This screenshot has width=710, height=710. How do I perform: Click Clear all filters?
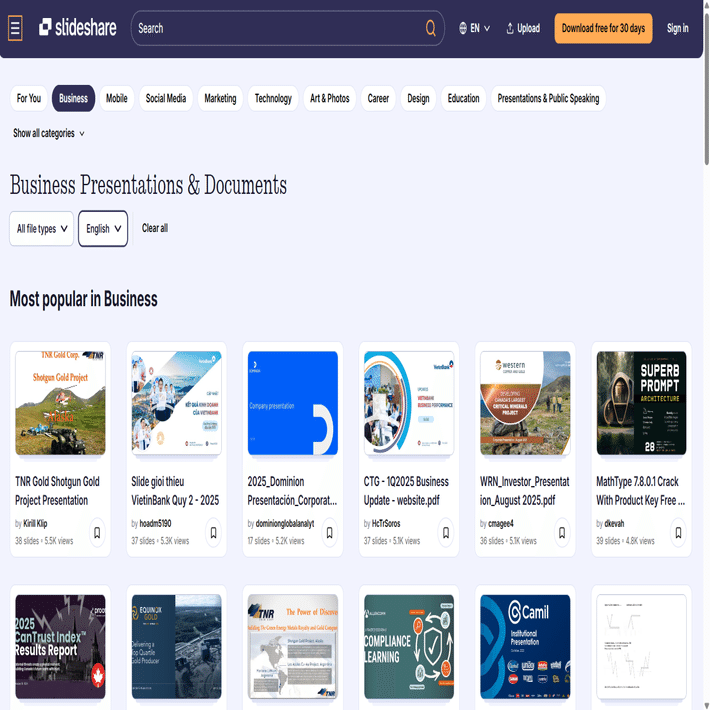(155, 228)
